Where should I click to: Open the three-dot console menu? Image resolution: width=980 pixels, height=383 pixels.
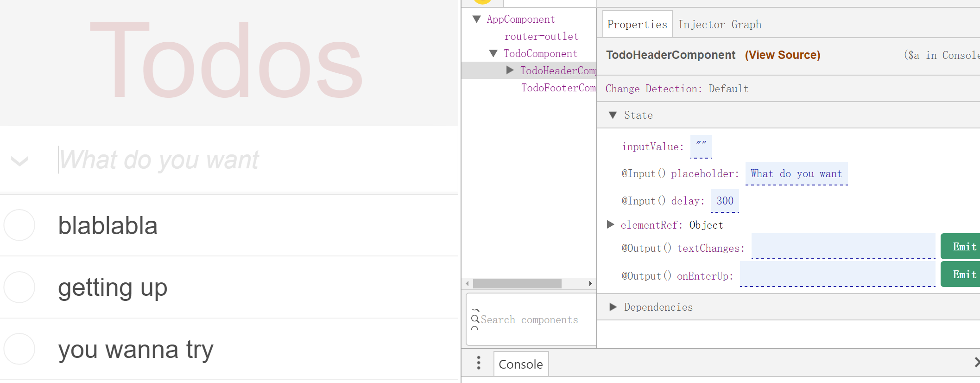[479, 363]
